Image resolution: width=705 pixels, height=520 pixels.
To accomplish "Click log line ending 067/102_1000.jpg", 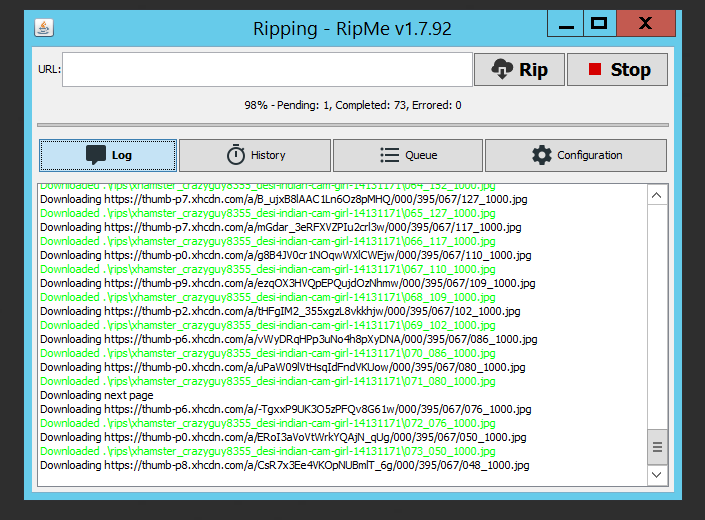I will click(x=280, y=311).
